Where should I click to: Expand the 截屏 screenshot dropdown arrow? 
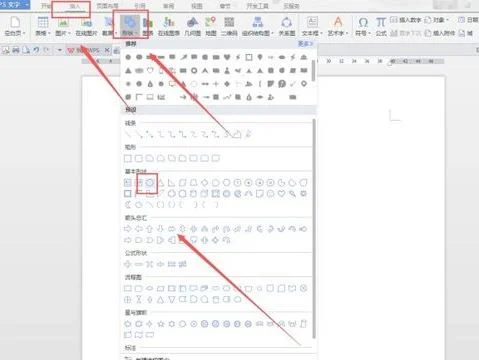point(116,33)
